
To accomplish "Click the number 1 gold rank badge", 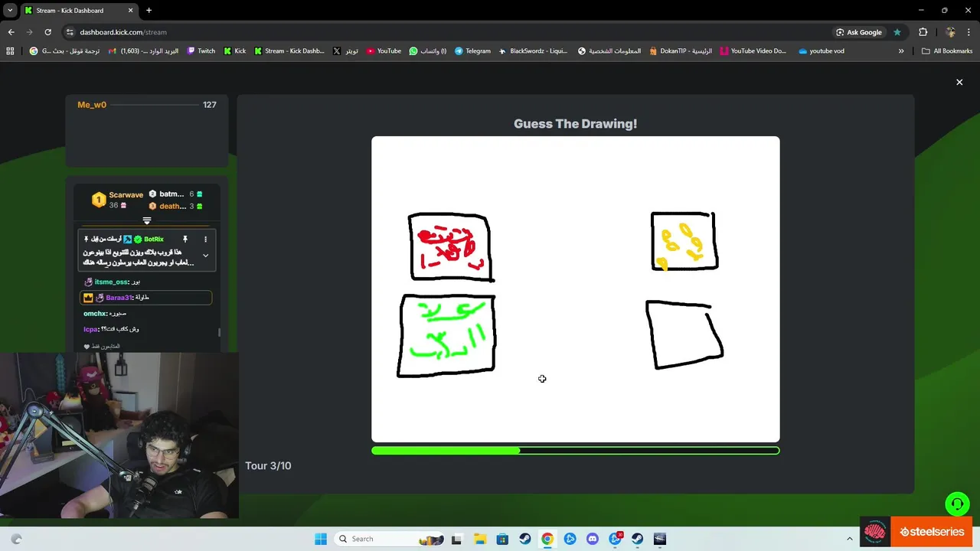I will 99,200.
